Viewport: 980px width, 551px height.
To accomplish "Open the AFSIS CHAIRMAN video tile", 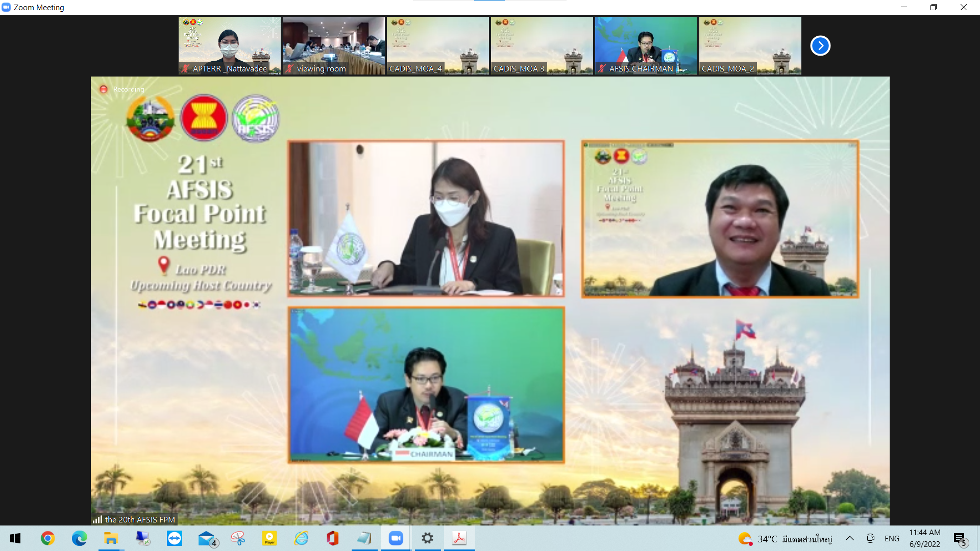I will pos(646,46).
